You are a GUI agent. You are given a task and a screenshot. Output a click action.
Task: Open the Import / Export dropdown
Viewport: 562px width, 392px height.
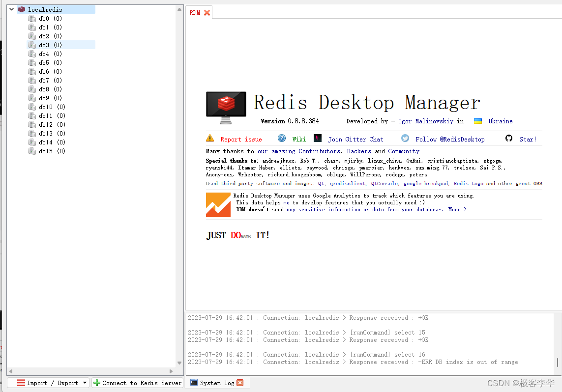click(85, 383)
